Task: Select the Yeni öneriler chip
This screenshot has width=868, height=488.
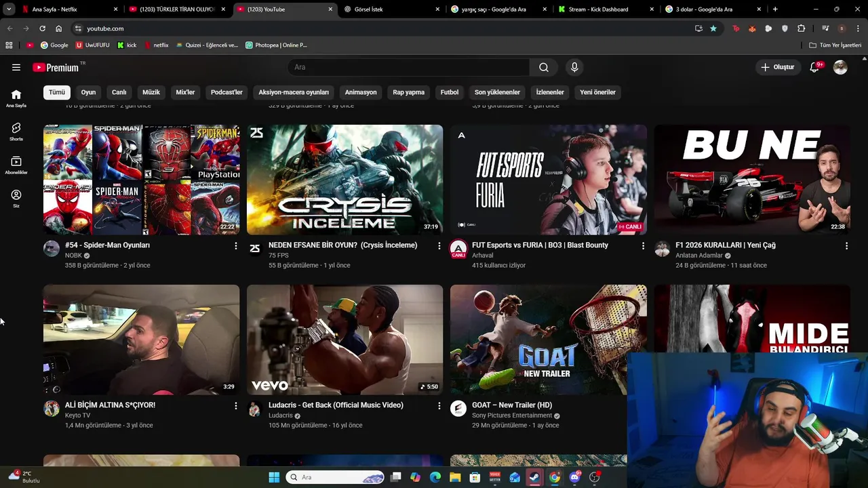Action: coord(598,92)
